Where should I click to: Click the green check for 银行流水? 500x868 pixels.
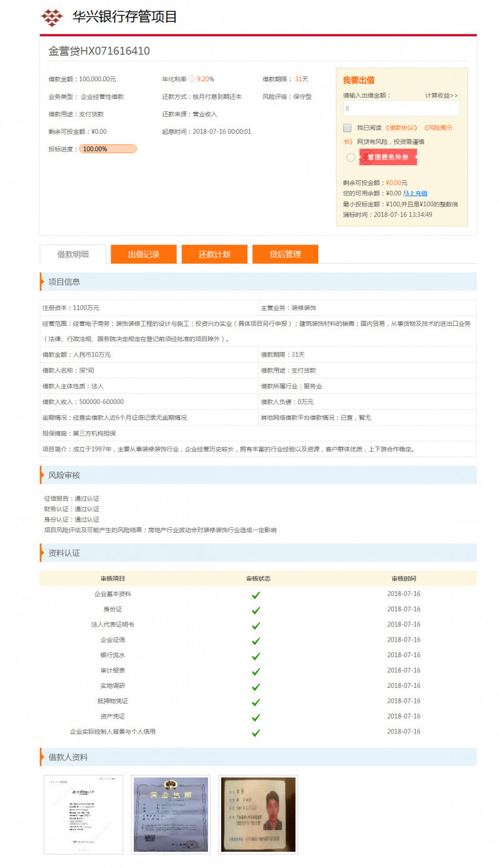click(x=256, y=656)
